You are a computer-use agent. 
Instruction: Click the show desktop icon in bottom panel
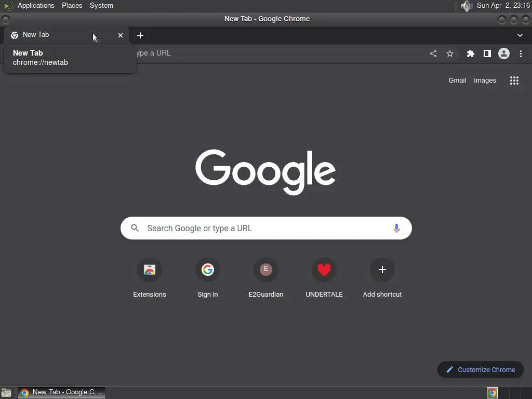[6, 393]
